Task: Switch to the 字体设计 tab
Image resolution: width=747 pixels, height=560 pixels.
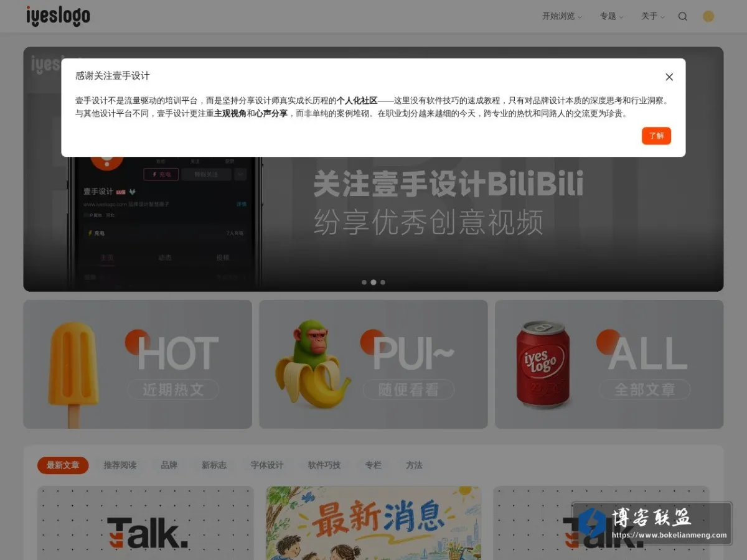Action: (x=267, y=465)
